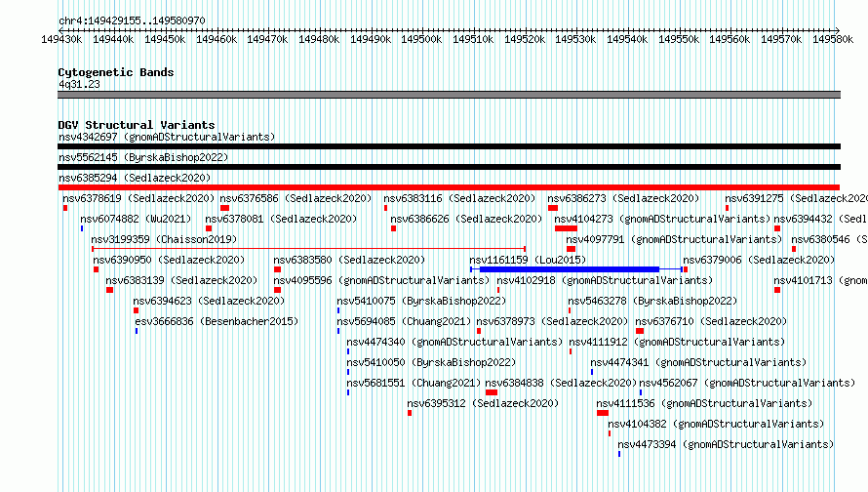The width and height of the screenshot is (868, 492).
Task: Open nsv6379006 Sedlazeck2020 variant
Action: tap(759, 260)
